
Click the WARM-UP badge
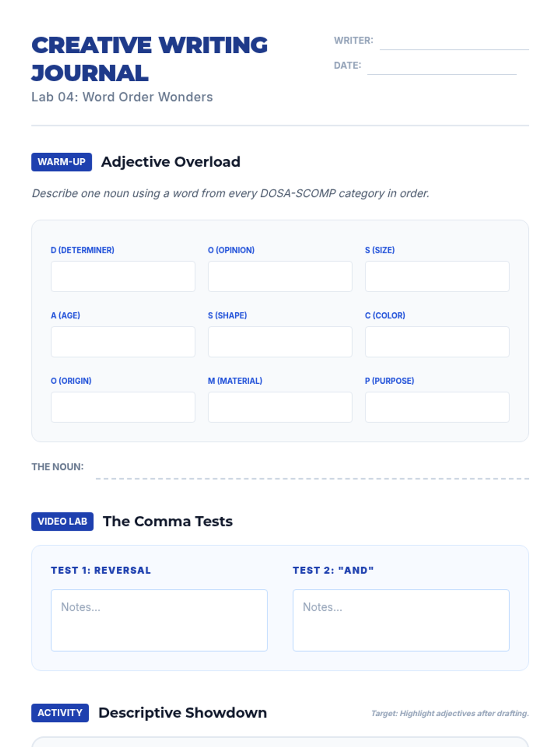point(62,162)
